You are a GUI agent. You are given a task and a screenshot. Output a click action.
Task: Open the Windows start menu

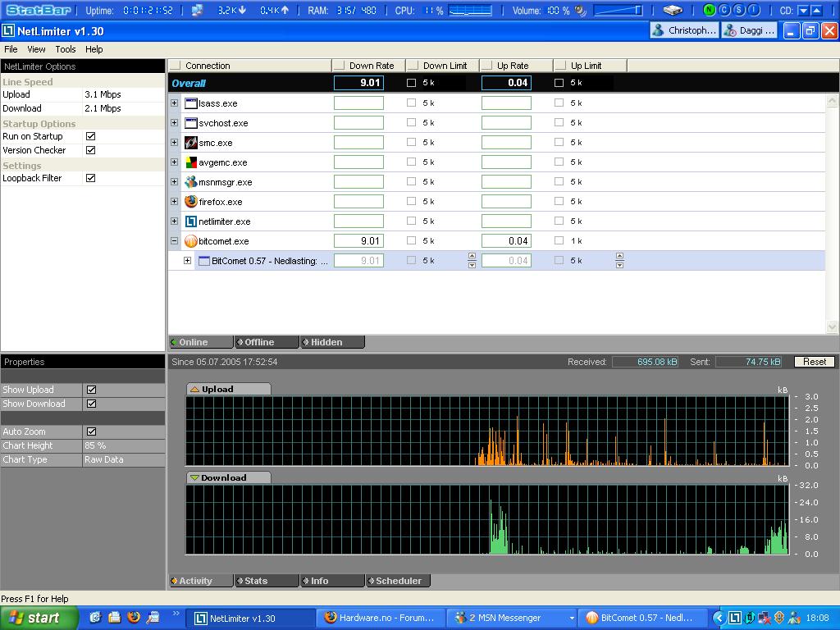click(39, 618)
